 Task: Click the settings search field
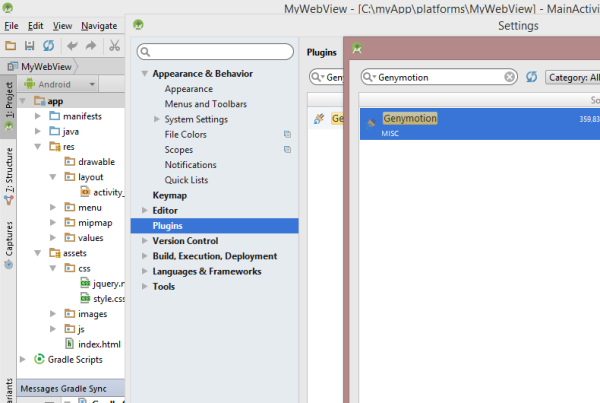215,51
